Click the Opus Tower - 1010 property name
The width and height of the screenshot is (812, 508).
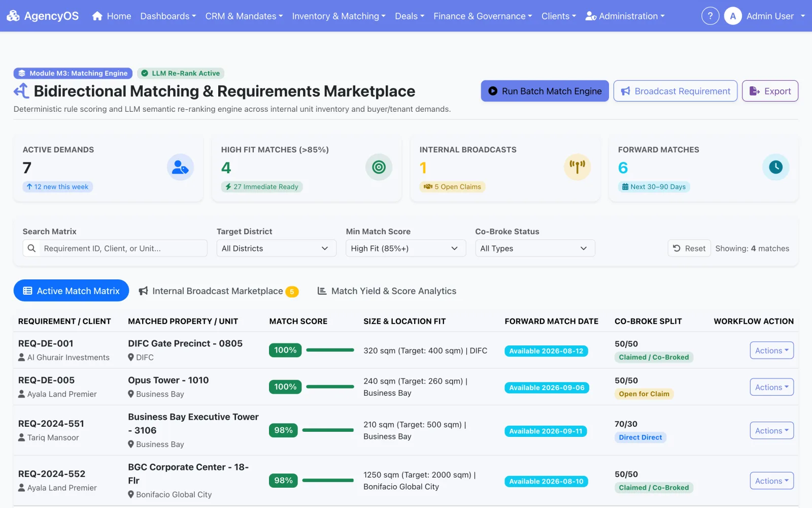tap(168, 380)
